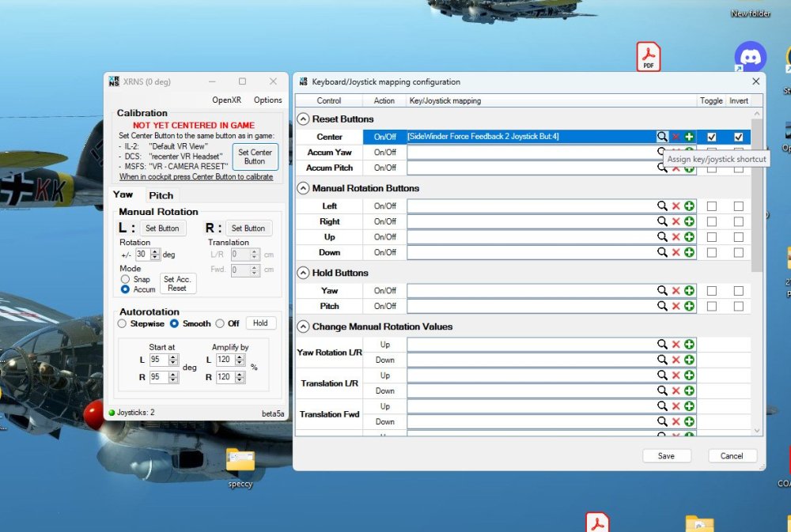Uncheck the Toggle checkbox for Center
The height and width of the screenshot is (532, 791).
pos(712,137)
